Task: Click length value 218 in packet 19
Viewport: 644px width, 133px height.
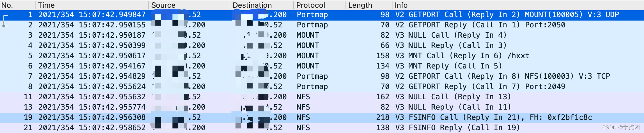Action: coord(383,118)
